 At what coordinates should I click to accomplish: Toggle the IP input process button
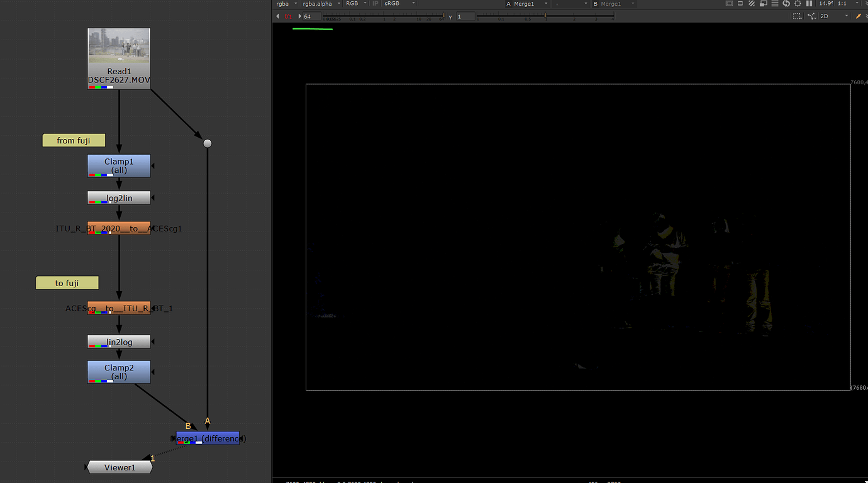click(375, 4)
